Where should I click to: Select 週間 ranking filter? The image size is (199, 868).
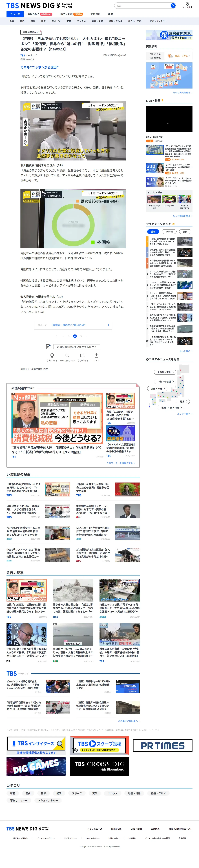tap(185, 232)
